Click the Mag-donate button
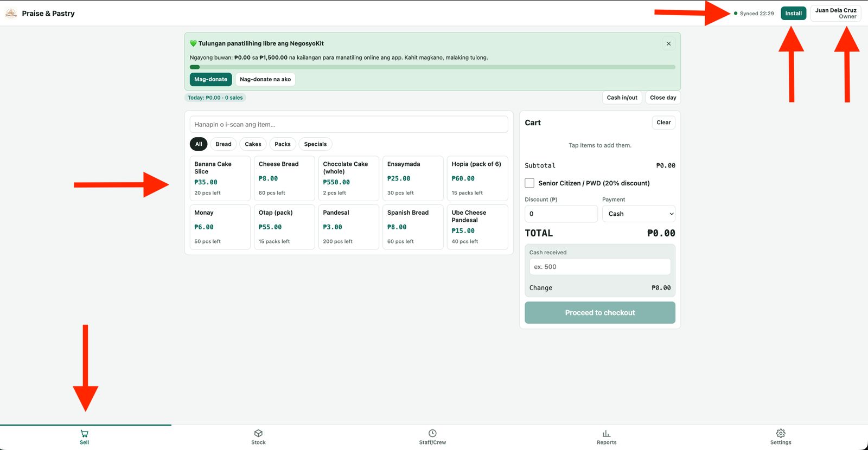 [x=210, y=79]
